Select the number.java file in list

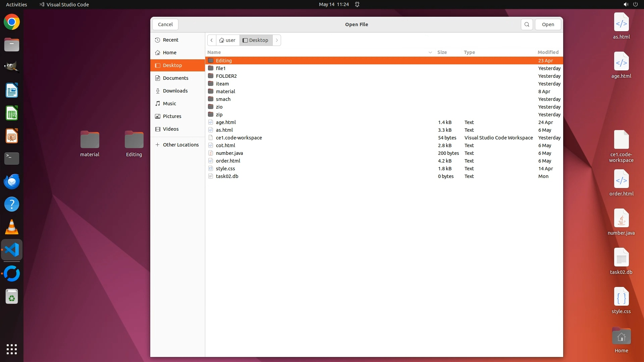pyautogui.click(x=229, y=153)
